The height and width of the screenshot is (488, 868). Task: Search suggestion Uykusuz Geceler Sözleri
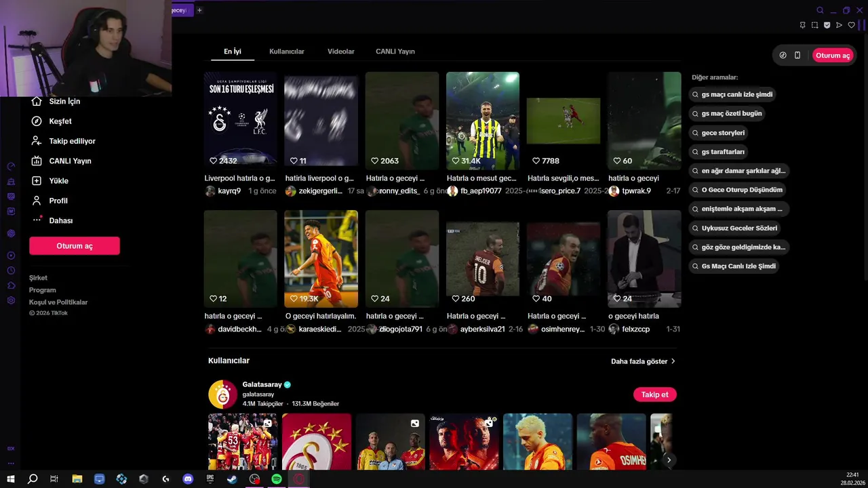point(734,228)
